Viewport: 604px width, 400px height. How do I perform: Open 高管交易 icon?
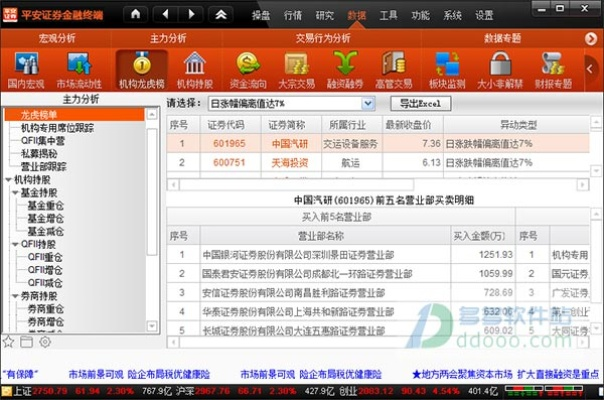394,71
